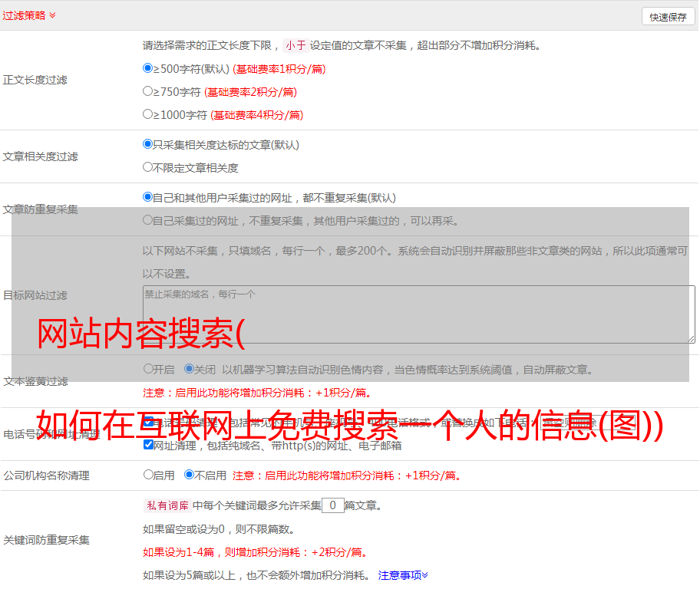Pick the ≥1000字符 length option

pyautogui.click(x=147, y=114)
